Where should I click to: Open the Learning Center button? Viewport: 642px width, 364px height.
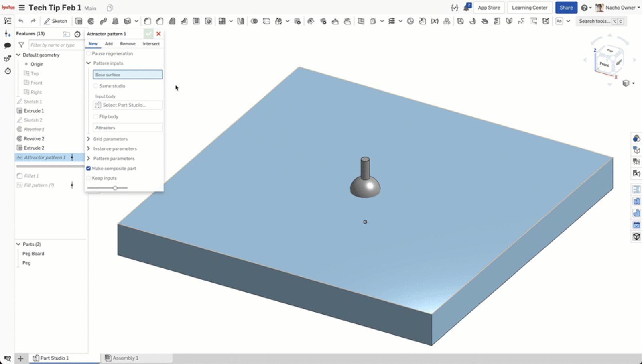[529, 8]
